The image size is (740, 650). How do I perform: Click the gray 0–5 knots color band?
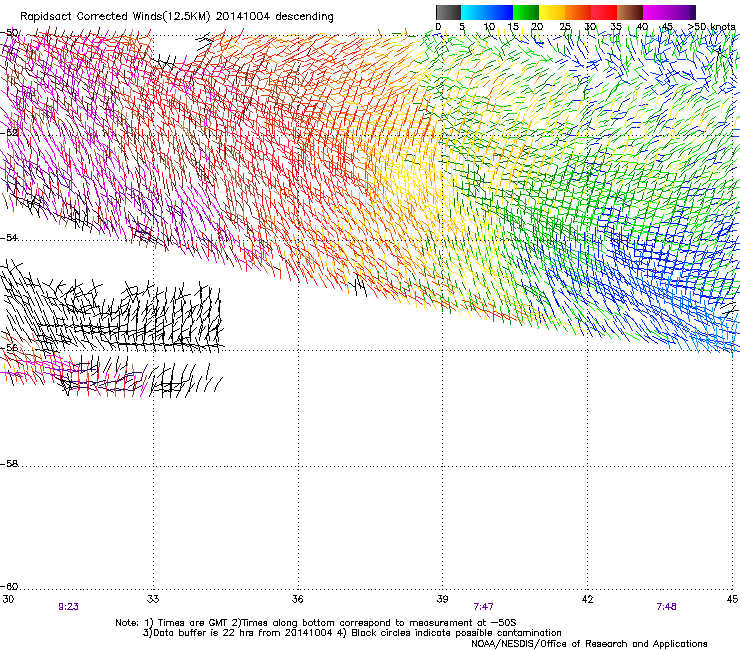448,12
